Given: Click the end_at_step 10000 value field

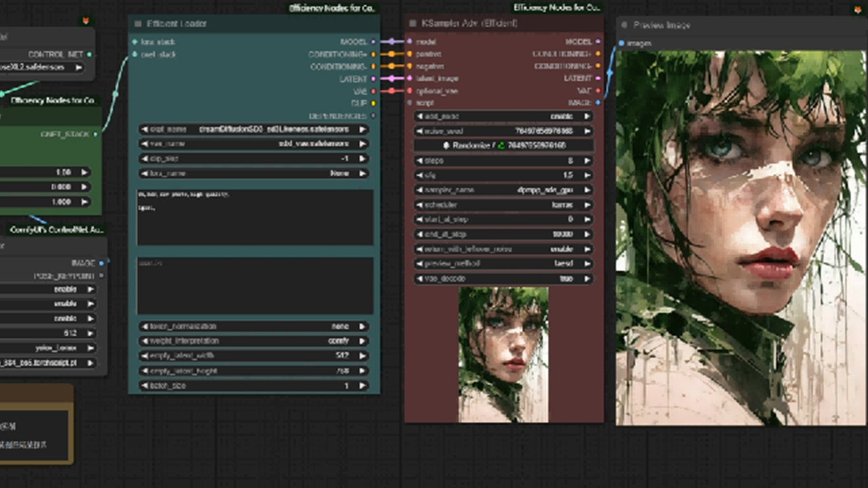Looking at the screenshot, I should 502,235.
